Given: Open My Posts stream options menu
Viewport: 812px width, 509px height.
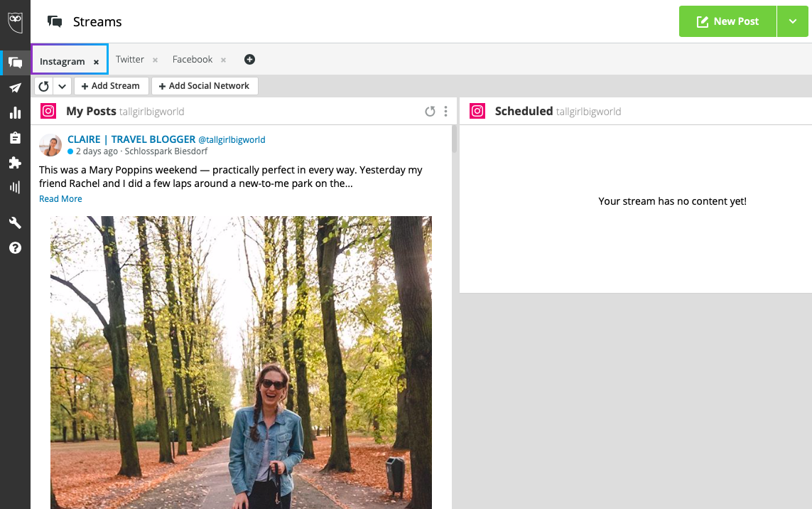Looking at the screenshot, I should pyautogui.click(x=446, y=112).
